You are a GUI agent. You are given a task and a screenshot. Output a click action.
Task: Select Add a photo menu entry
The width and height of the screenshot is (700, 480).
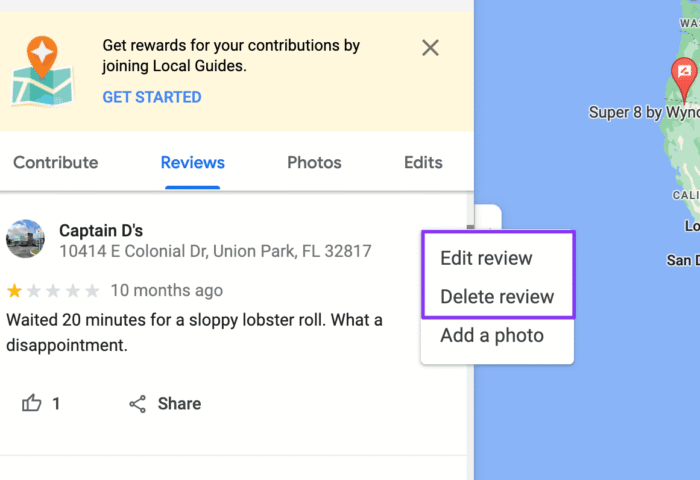click(x=492, y=335)
